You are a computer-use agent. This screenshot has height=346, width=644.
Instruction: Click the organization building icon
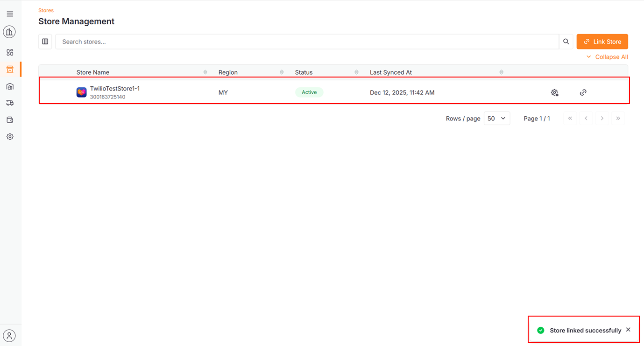(x=9, y=32)
